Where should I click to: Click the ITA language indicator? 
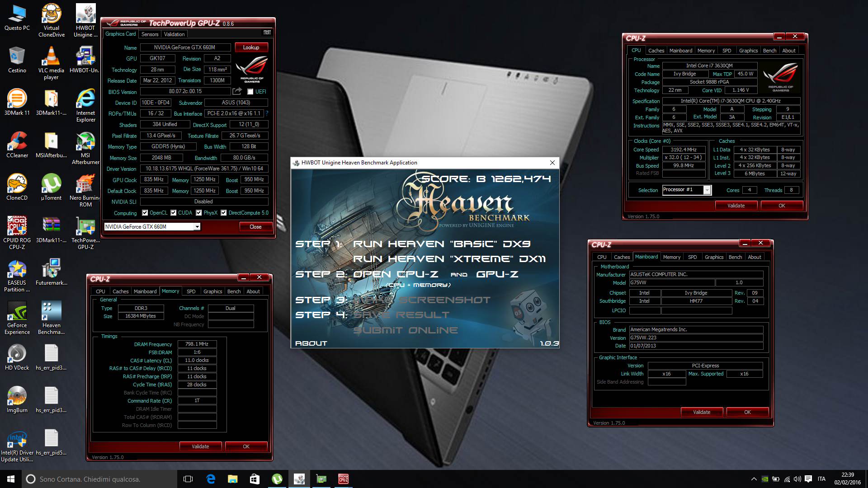coord(821,479)
